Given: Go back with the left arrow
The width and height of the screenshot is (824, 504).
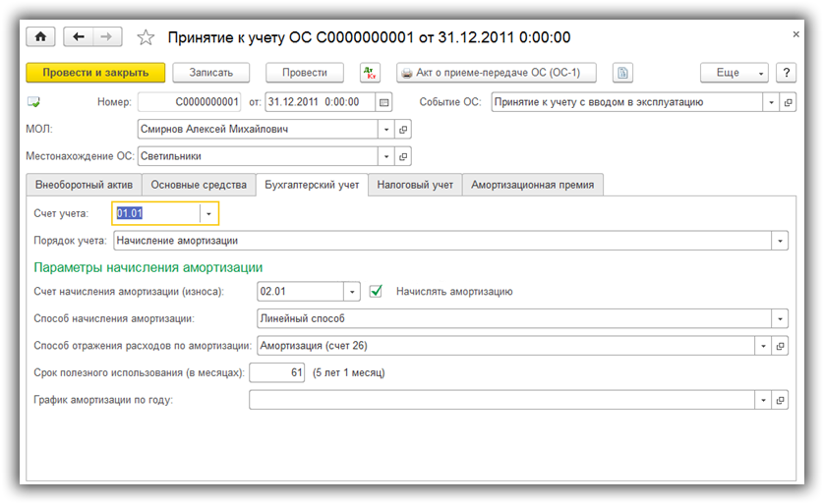Looking at the screenshot, I should pos(79,37).
